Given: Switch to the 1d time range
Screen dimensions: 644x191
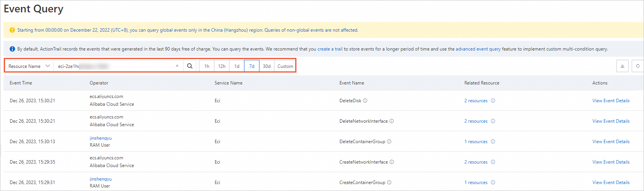Looking at the screenshot, I should click(237, 66).
